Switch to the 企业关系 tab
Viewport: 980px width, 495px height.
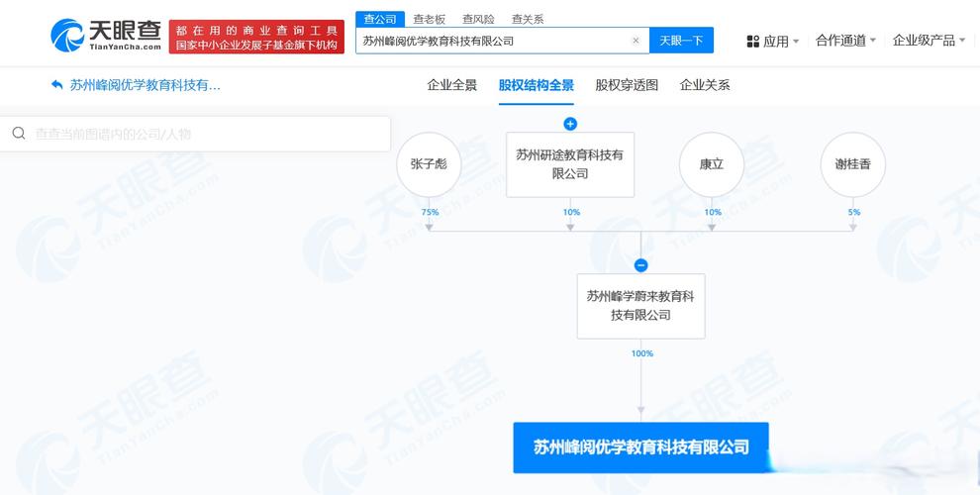pyautogui.click(x=705, y=85)
